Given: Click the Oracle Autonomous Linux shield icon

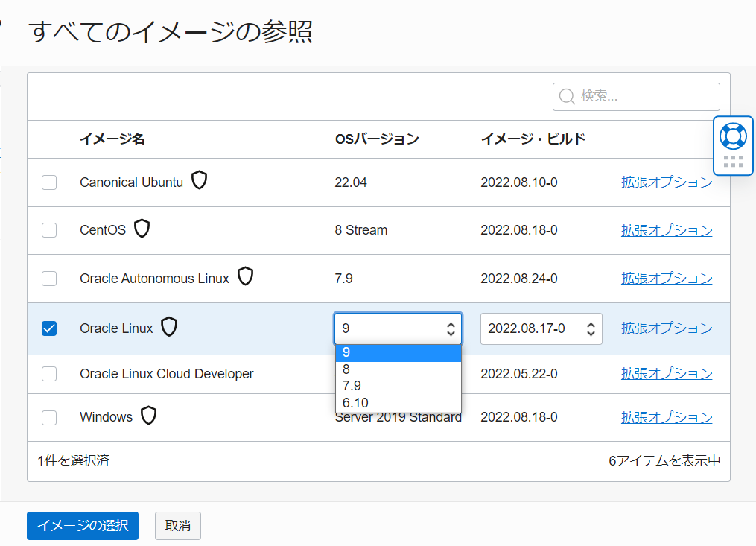Looking at the screenshot, I should [x=245, y=277].
